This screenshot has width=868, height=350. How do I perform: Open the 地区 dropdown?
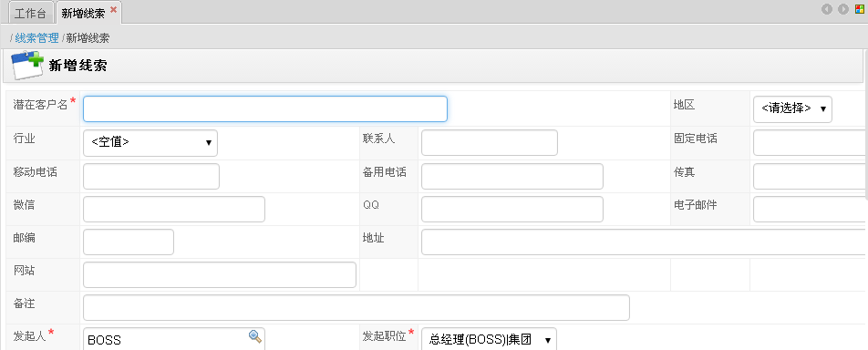pos(792,109)
